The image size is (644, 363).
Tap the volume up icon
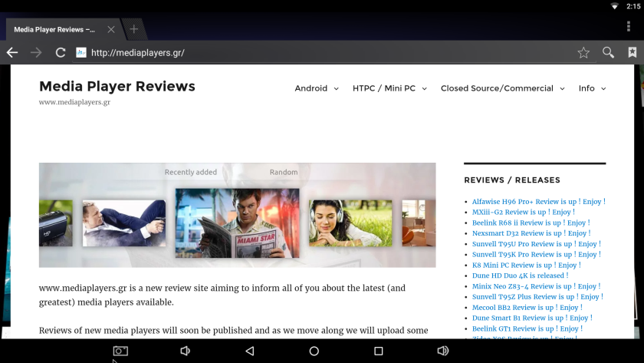(x=443, y=351)
